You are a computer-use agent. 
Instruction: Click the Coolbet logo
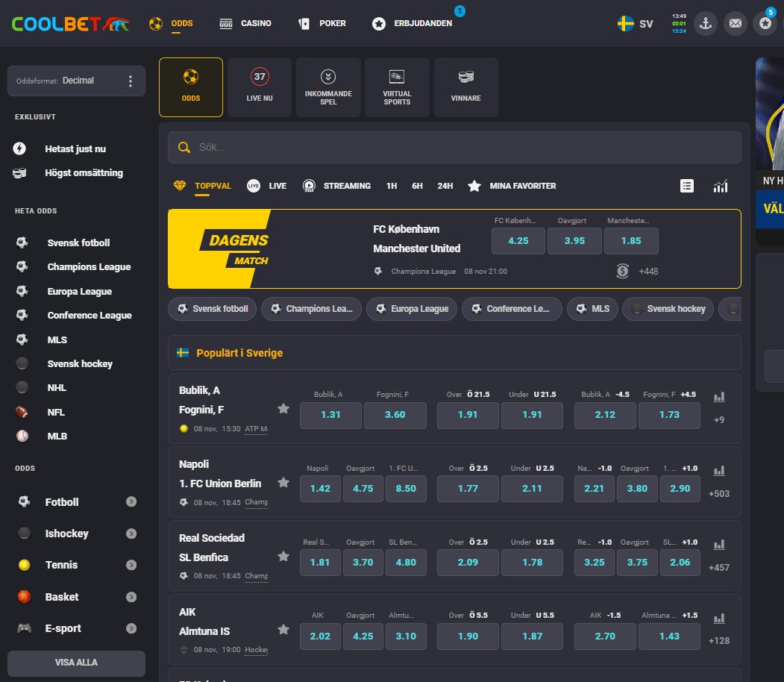pyautogui.click(x=71, y=23)
